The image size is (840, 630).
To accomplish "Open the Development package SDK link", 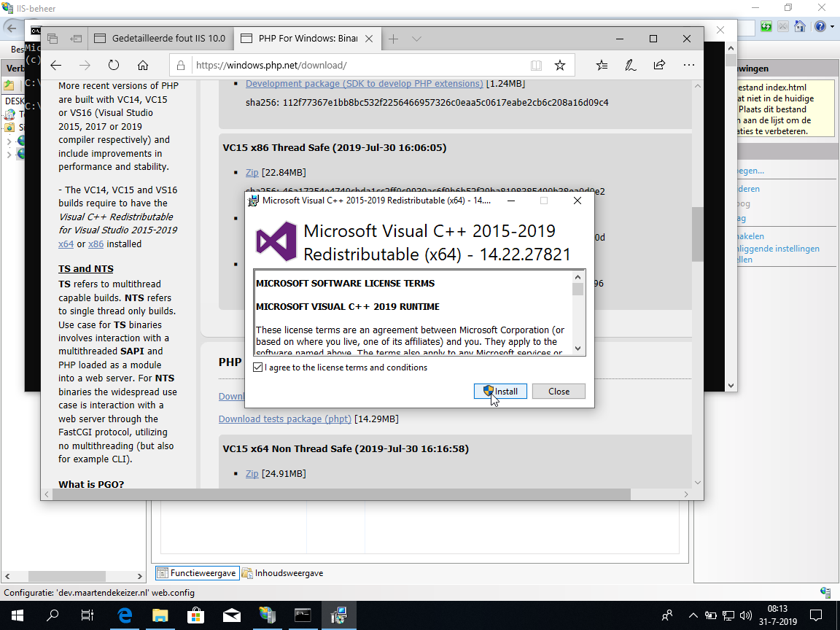I will click(x=365, y=84).
